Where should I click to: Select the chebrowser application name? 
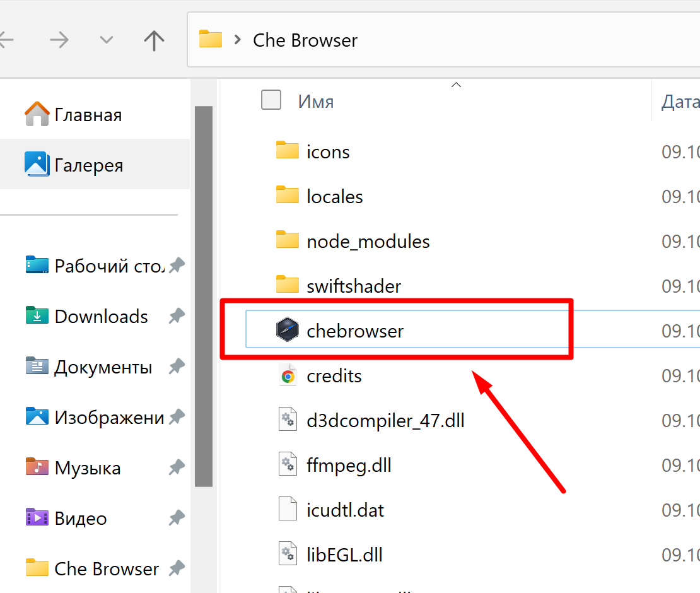355,331
